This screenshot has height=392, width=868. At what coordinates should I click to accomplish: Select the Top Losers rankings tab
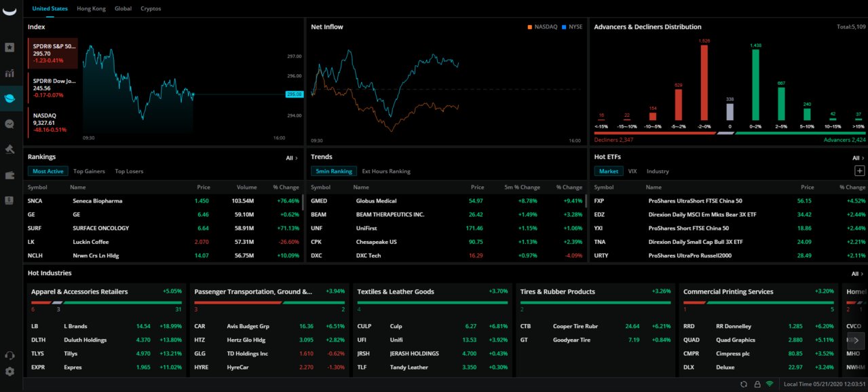[x=129, y=171]
